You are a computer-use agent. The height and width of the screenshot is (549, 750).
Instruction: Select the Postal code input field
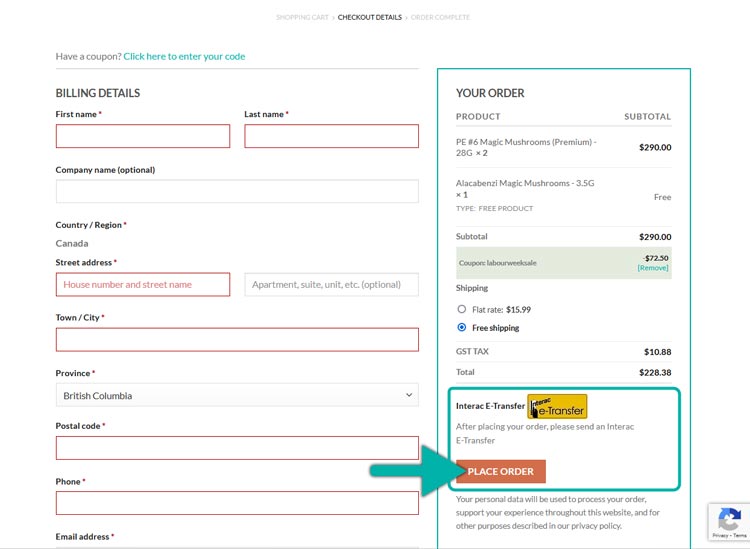[x=237, y=448]
